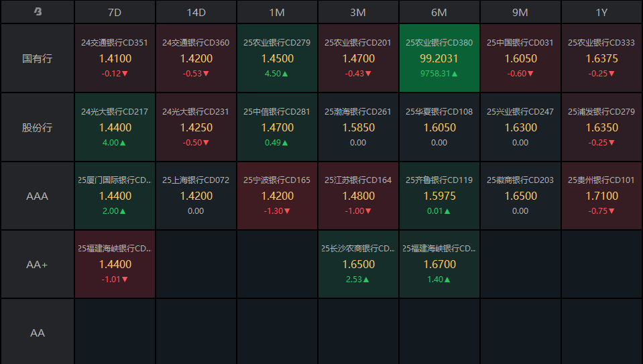Select the 1Y maturity column header
The width and height of the screenshot is (643, 364).
[601, 12]
